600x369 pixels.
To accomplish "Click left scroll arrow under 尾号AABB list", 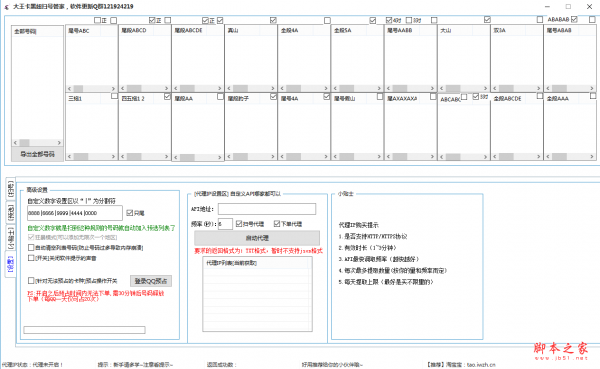I will click(388, 88).
